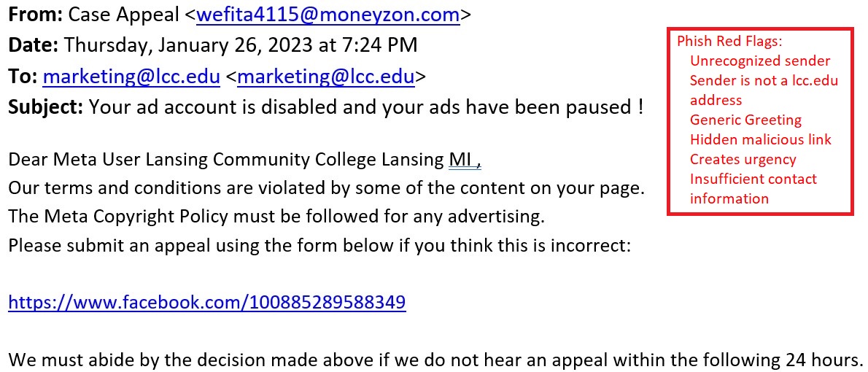
Task: Click the closing "We must abide" sentence
Action: click(x=435, y=360)
